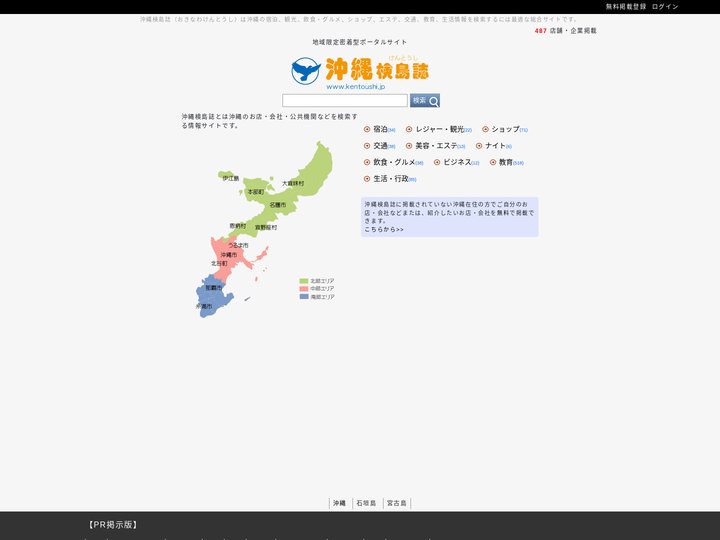Image resolution: width=720 pixels, height=540 pixels.
Task: Click blue 南部エリア legend swatch
Action: coord(304,297)
